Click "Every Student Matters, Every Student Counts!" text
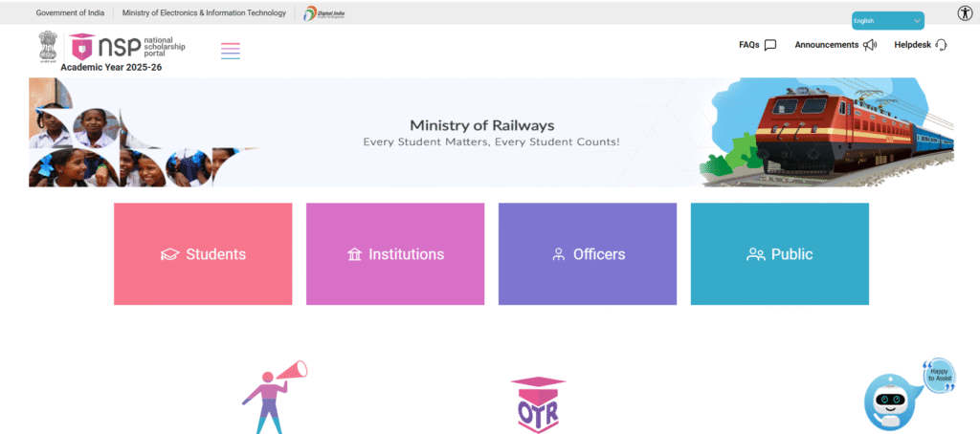 click(491, 142)
